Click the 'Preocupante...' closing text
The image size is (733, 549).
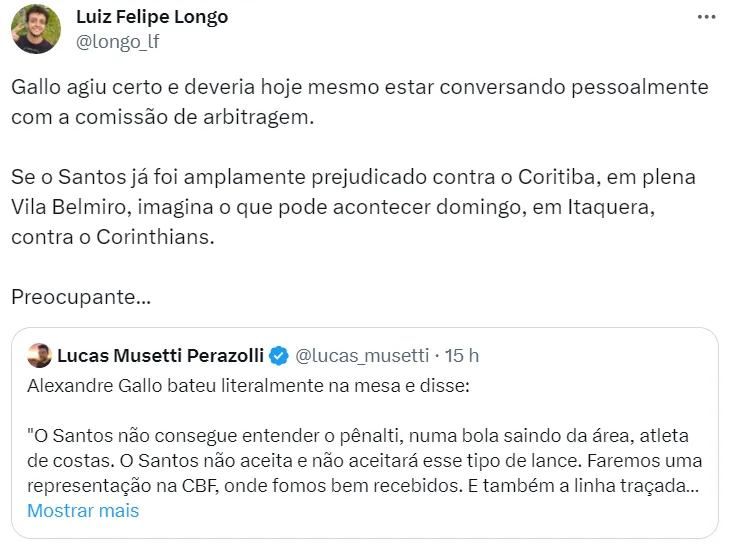coord(81,297)
